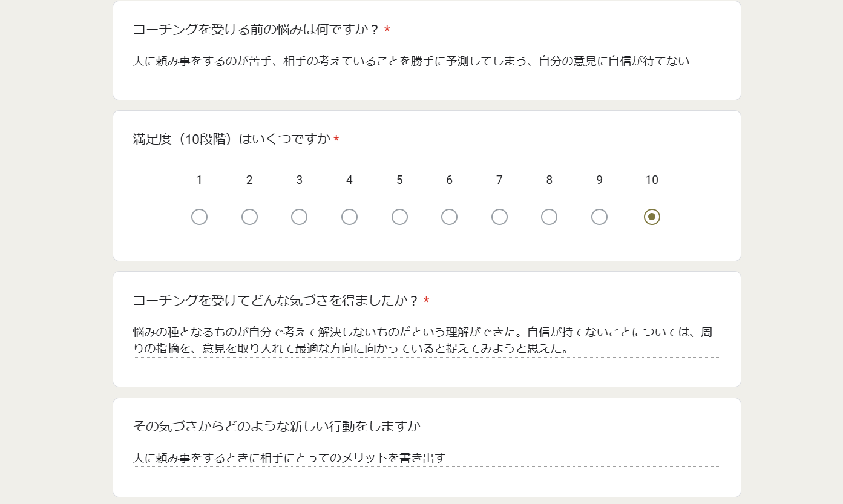Screen dimensions: 843x504
Task: Click the pre-coaching worries answer field
Action: [427, 61]
